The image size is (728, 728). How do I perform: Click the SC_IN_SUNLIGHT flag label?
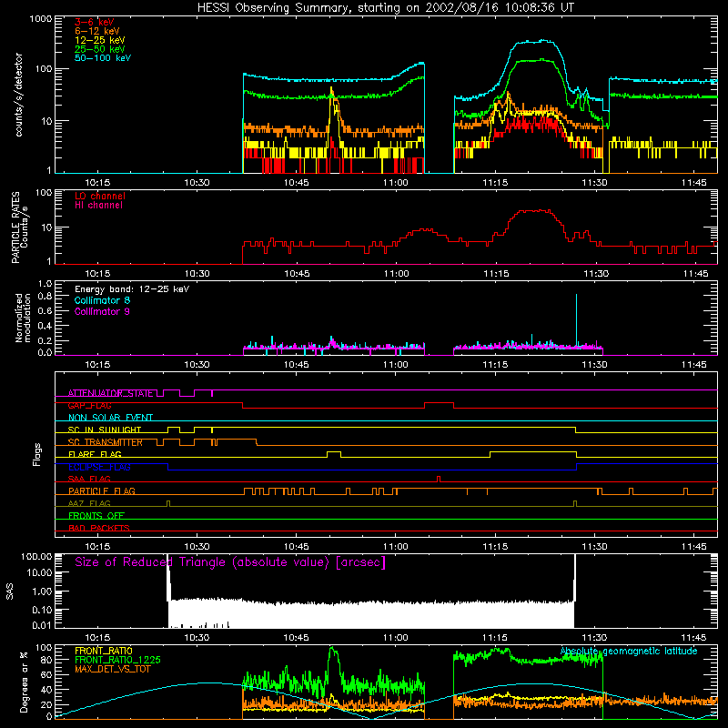click(x=105, y=430)
